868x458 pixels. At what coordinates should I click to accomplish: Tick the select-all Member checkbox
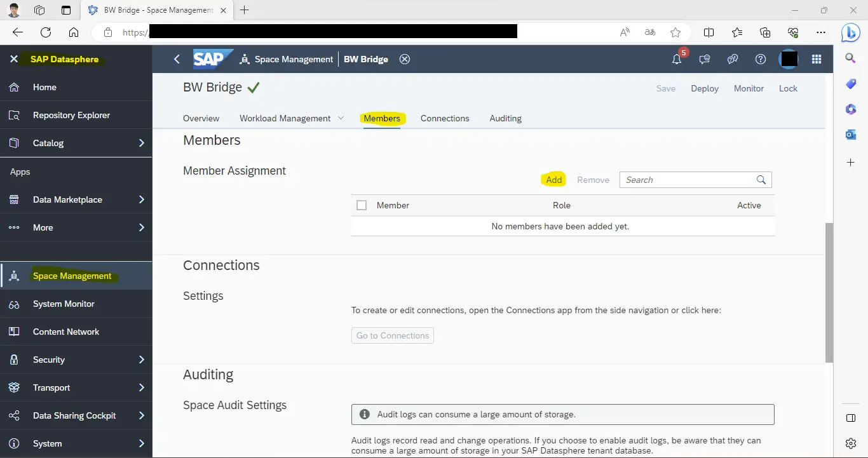[x=362, y=205]
